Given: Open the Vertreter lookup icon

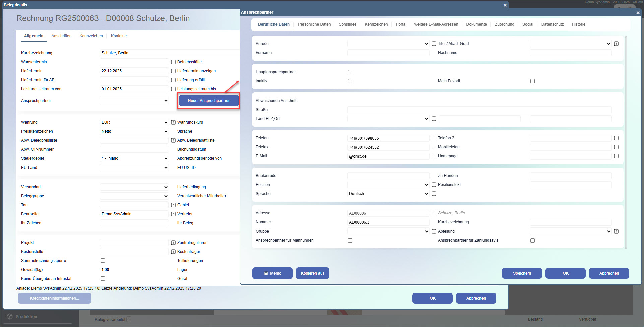Looking at the screenshot, I should pyautogui.click(x=173, y=214).
